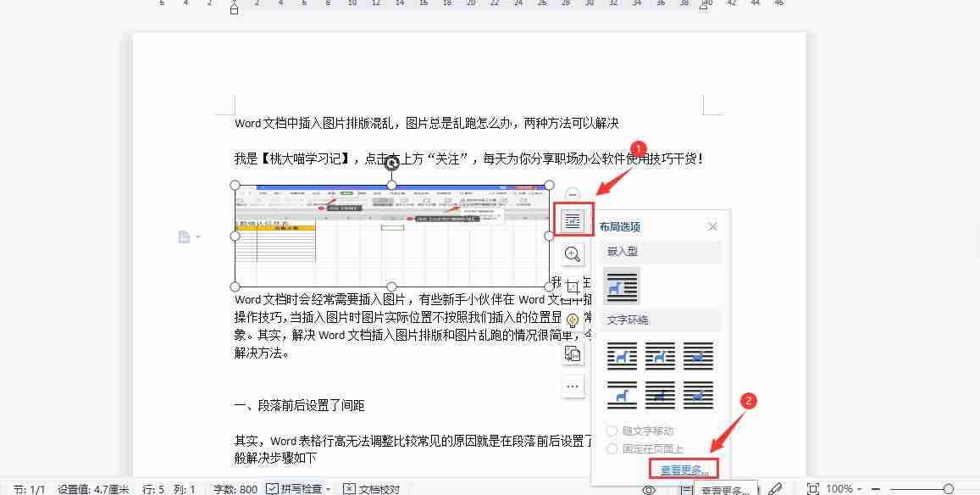Select the 随文字移动 radio button
This screenshot has height=495, width=980.
pyautogui.click(x=612, y=431)
